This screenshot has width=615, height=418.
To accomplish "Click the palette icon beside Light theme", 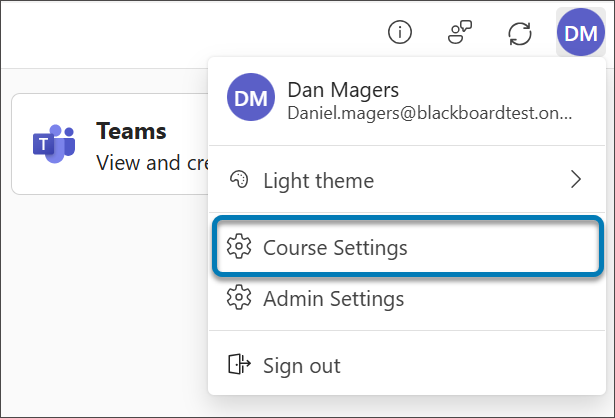I will click(x=238, y=180).
